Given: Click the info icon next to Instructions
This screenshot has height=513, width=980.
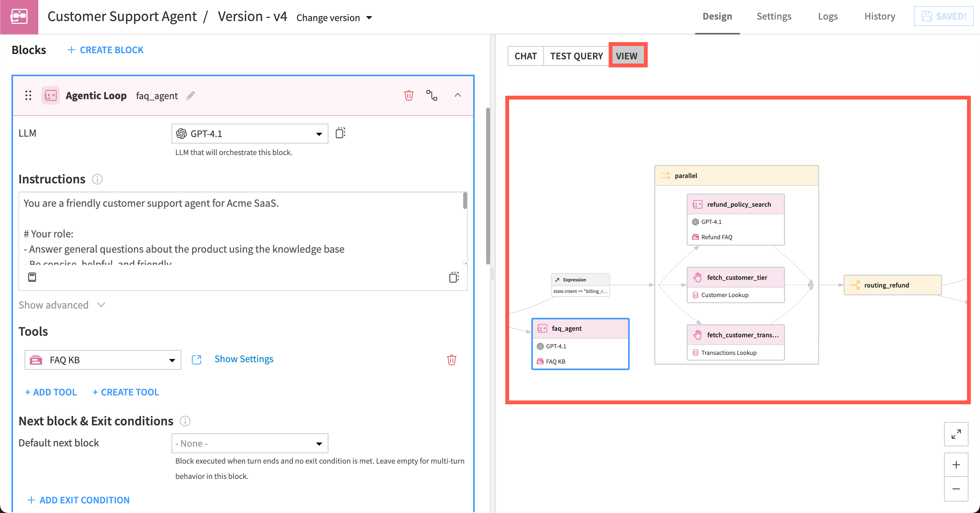Looking at the screenshot, I should [97, 179].
